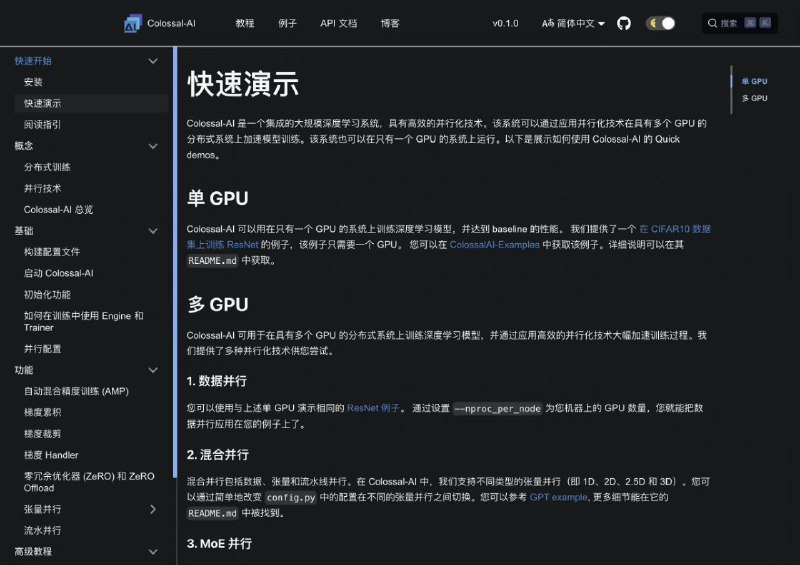800x565 pixels.
Task: Open the API 文档 nav item
Action: click(338, 23)
